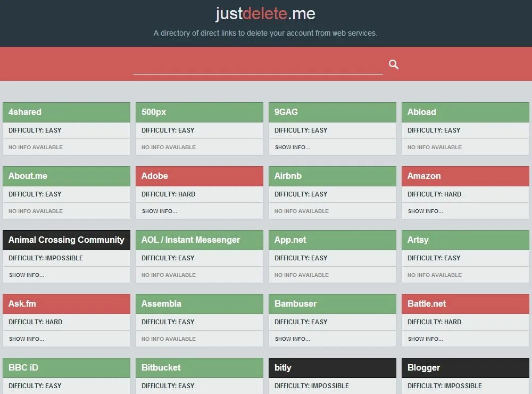Viewport: 532px width, 394px height.
Task: Open the Battle.net deletion link
Action: coord(465,303)
